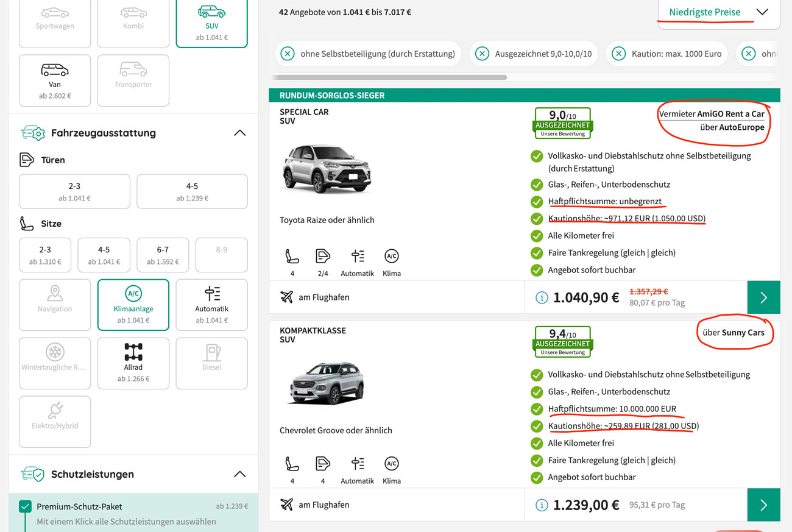This screenshot has width=792, height=532.
Task: Filter by 2-3 seats
Action: [45, 255]
